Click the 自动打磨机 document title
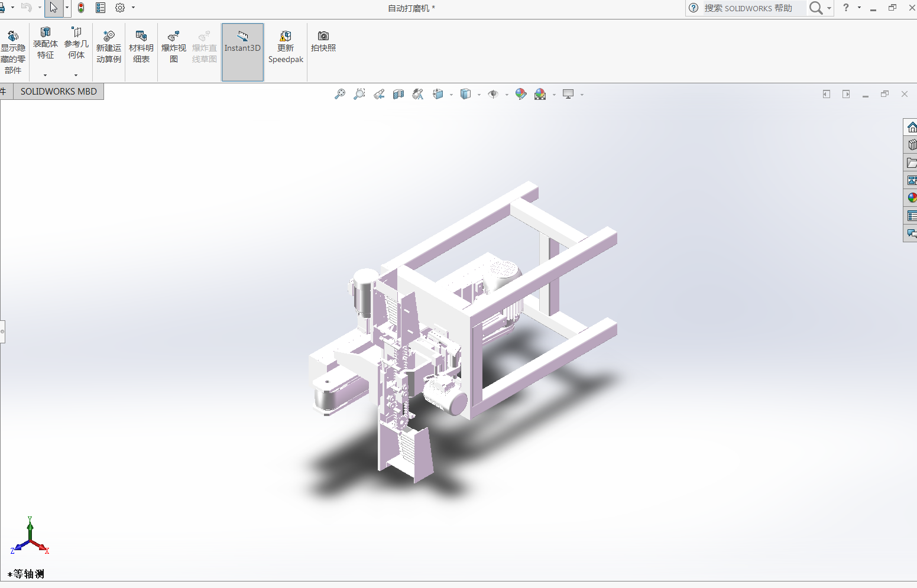917x588 pixels. point(409,8)
